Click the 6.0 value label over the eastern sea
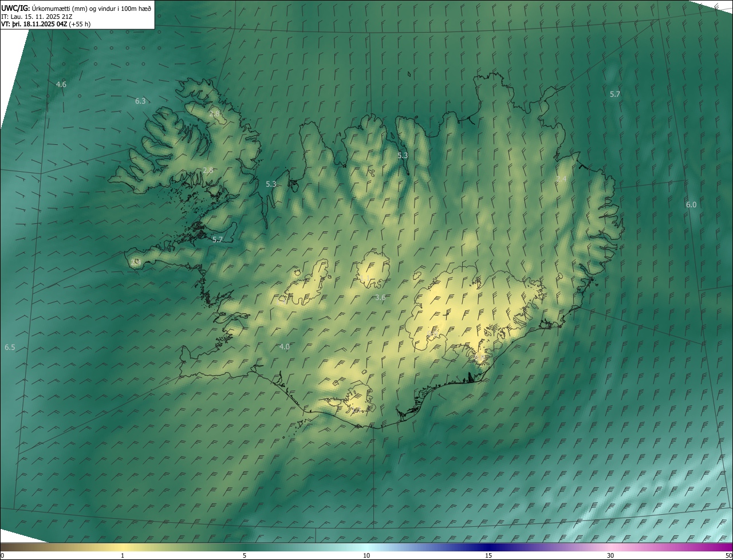This screenshot has height=560, width=733. (691, 204)
